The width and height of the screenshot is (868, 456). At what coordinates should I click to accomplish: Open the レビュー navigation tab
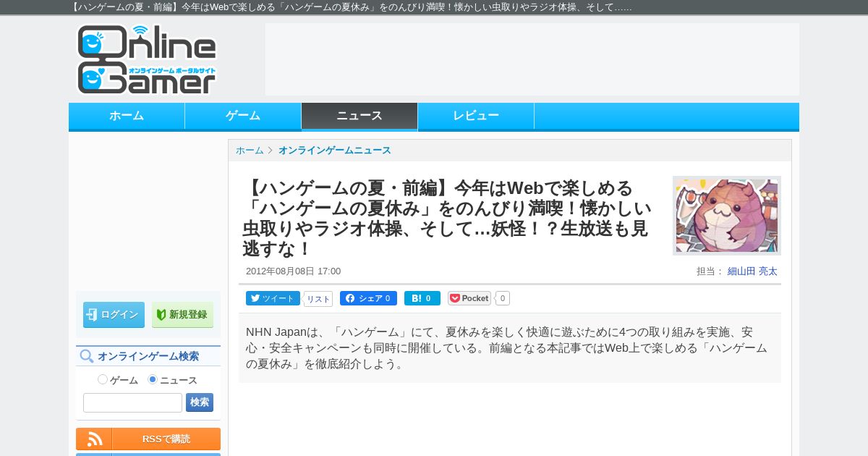476,116
